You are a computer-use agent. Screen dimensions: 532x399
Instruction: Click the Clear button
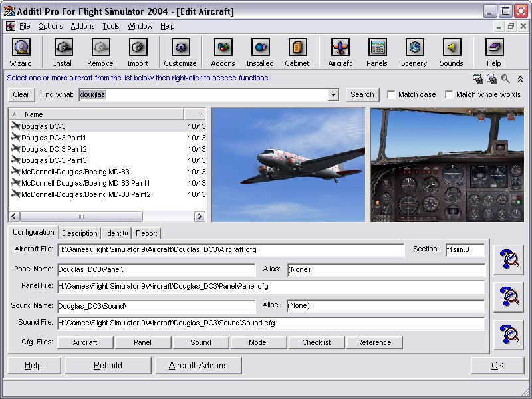click(x=21, y=94)
